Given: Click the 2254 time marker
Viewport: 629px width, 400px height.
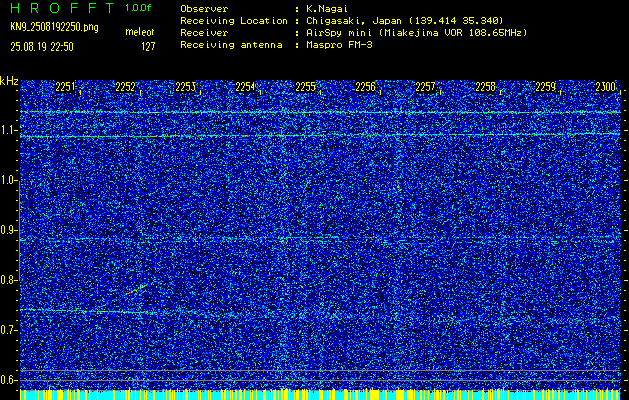Looking at the screenshot, I should click(x=245, y=87).
